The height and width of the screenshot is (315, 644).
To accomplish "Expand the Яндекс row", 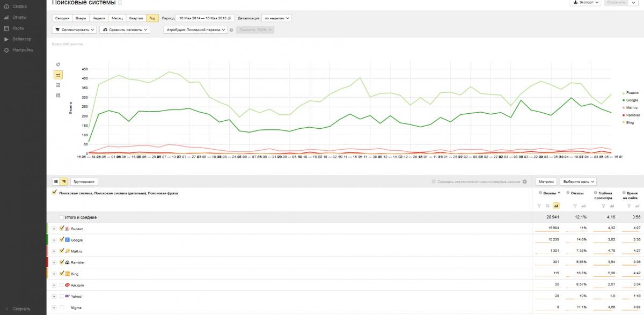I will (54, 229).
